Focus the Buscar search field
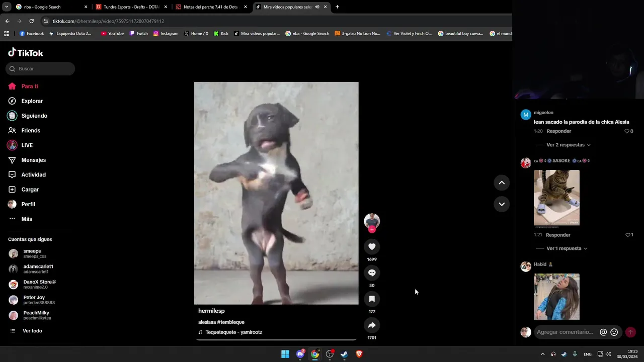The image size is (644, 362). tap(40, 69)
